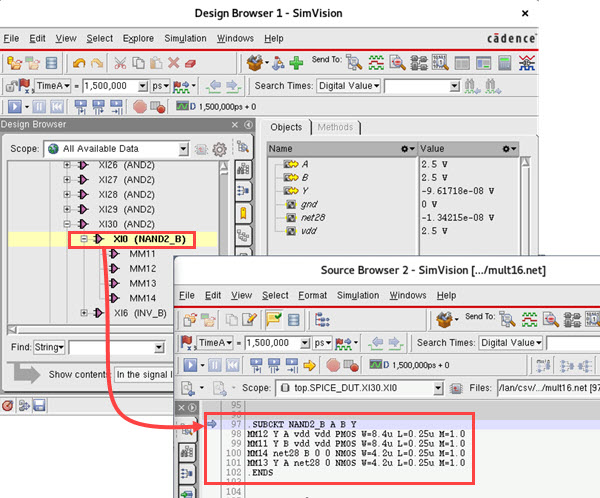Click the green plus add icon

point(296,63)
